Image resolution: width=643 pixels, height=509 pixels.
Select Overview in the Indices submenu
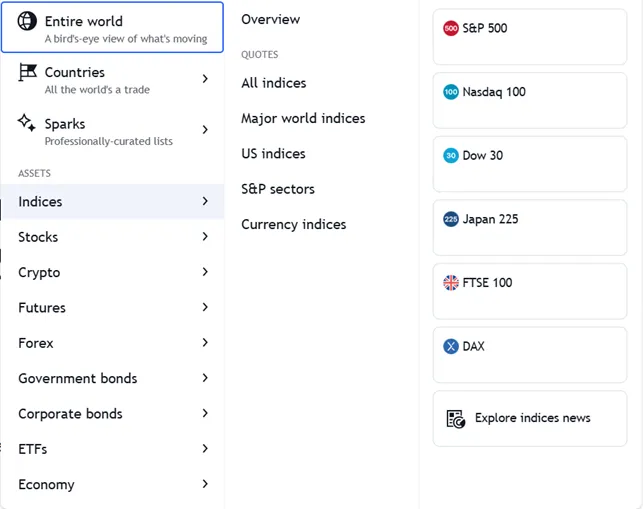pos(270,19)
